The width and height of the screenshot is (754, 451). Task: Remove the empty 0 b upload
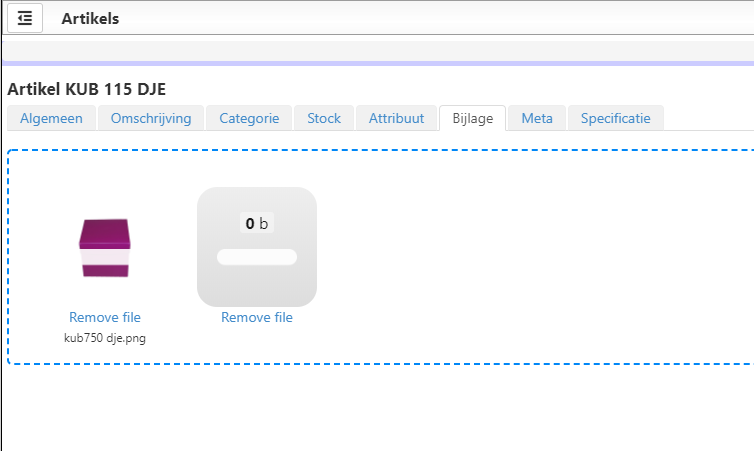(257, 318)
